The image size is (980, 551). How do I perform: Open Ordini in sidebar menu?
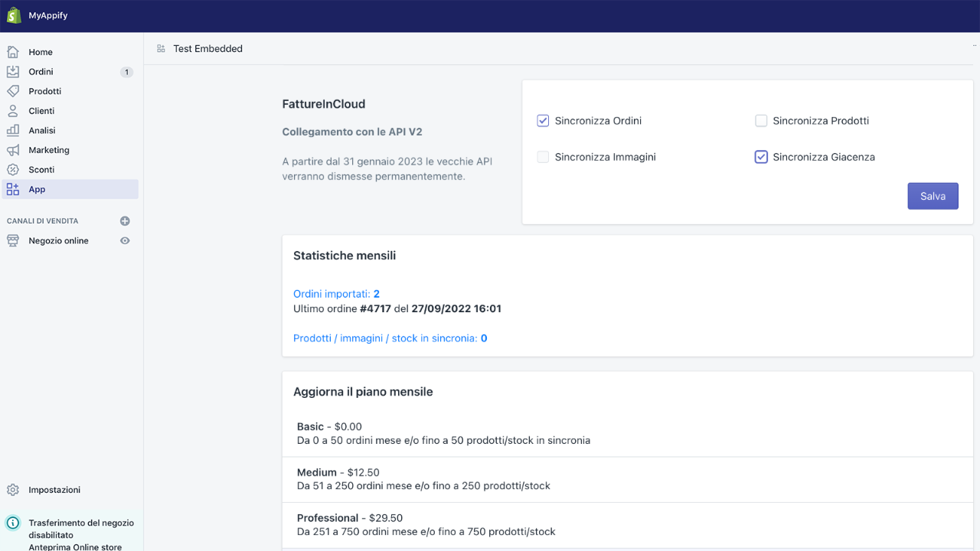[x=41, y=72]
